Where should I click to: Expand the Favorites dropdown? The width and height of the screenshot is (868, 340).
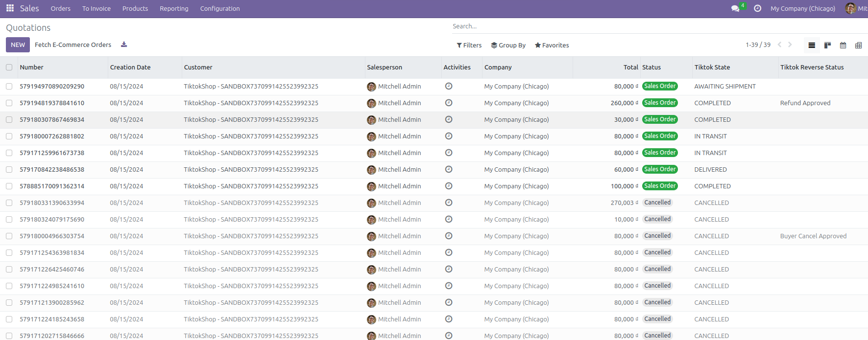click(x=552, y=45)
